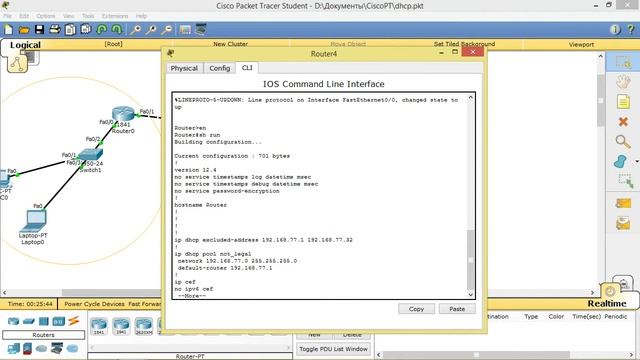
Task: Select the Routers device category icon
Action: click(13, 321)
